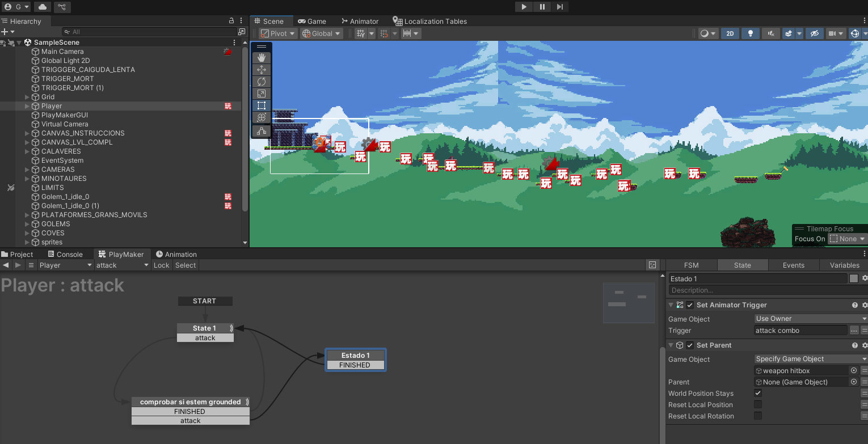Select the Rect tool in Scene toolbar
Viewport: 868px width, 444px height.
[x=262, y=105]
